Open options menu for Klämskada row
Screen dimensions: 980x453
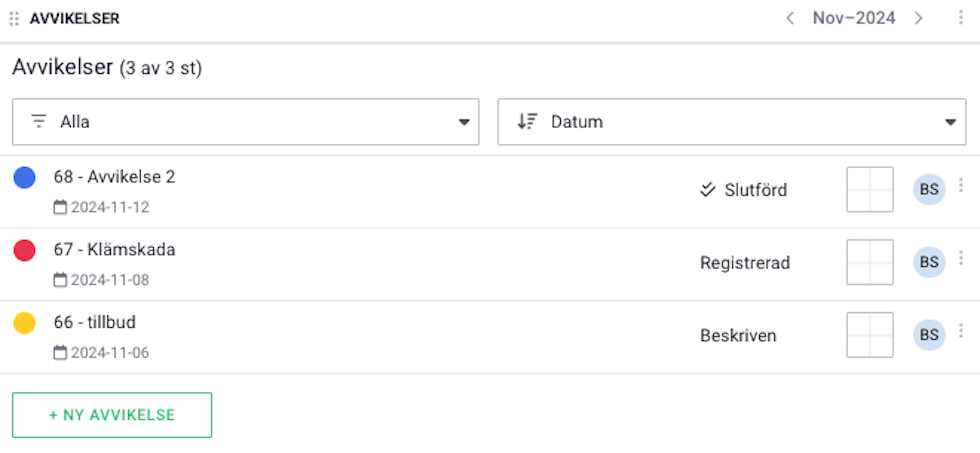tap(961, 258)
